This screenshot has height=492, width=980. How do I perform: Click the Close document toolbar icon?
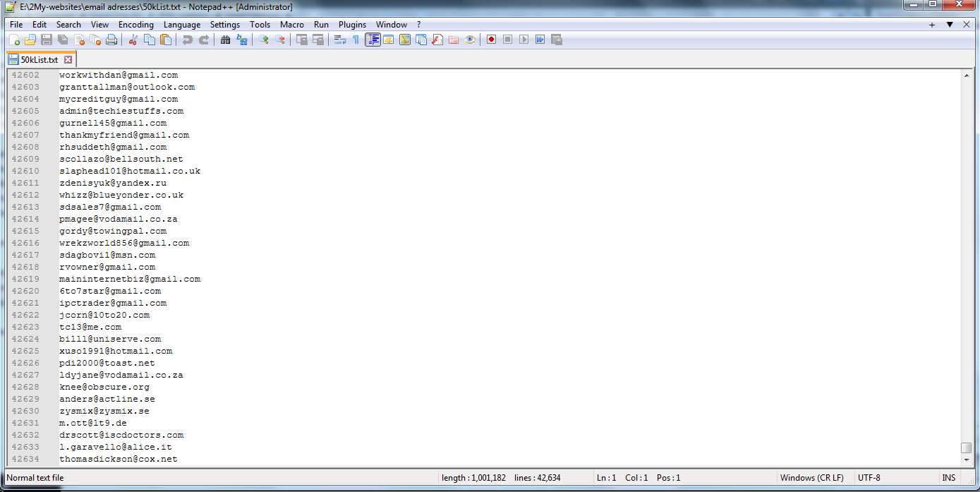[79, 40]
